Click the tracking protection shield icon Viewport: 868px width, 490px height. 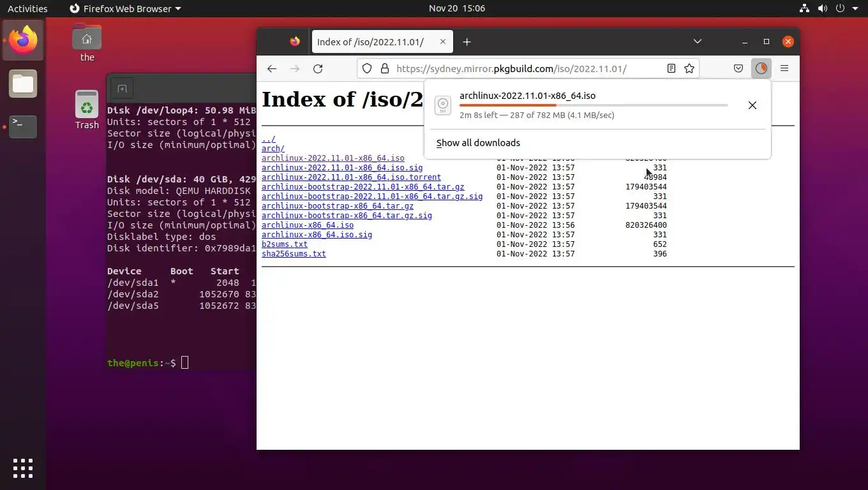coord(367,68)
